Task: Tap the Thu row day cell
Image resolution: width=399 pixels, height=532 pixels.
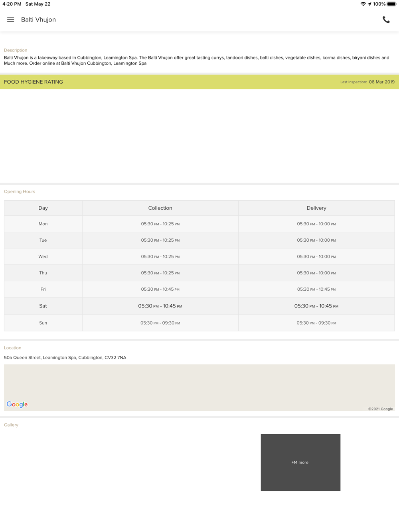Action: (43, 273)
